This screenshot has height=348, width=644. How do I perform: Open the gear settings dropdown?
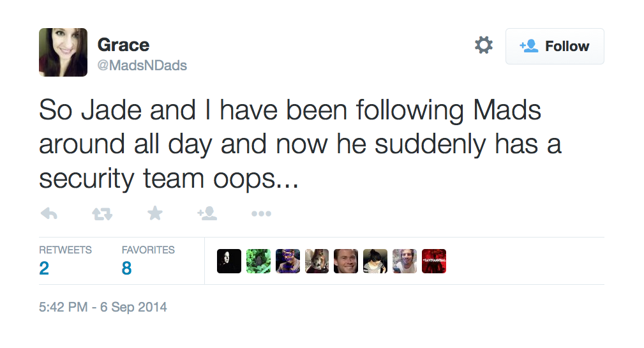tap(484, 45)
